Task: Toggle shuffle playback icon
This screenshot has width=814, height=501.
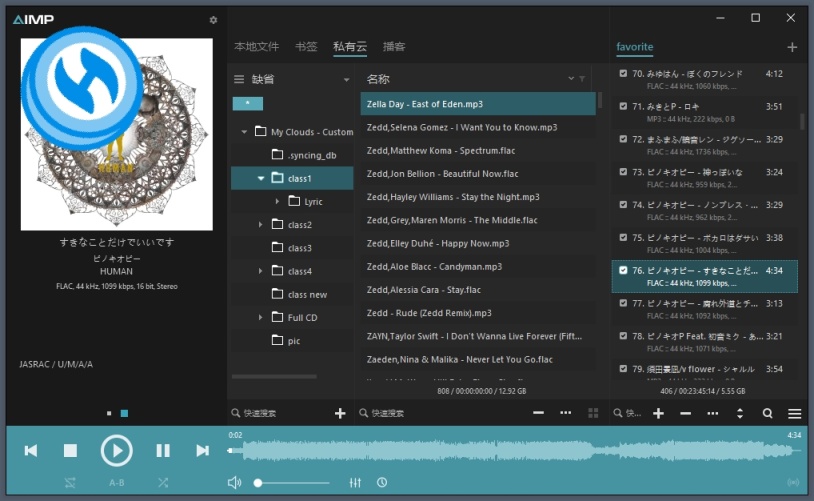Action: point(163,483)
